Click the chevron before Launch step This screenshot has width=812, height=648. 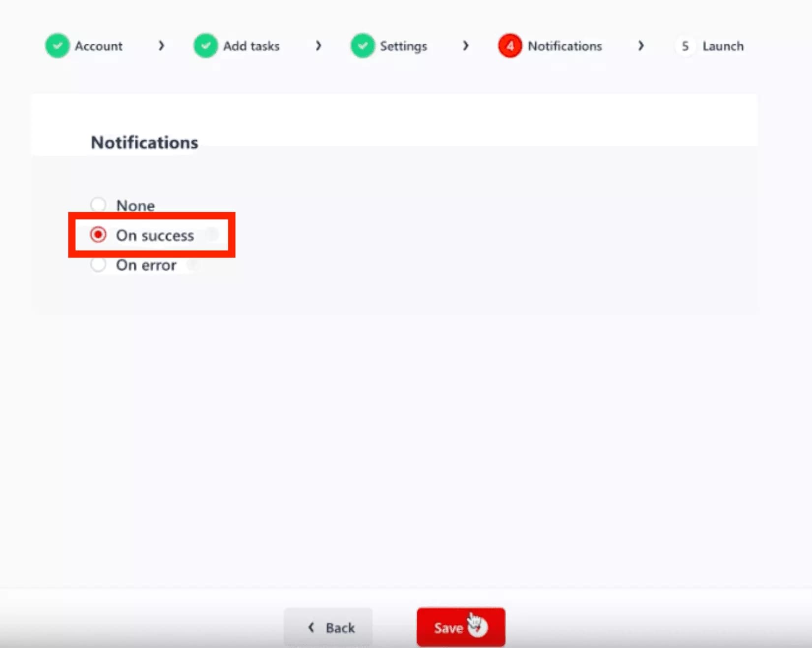(x=641, y=46)
